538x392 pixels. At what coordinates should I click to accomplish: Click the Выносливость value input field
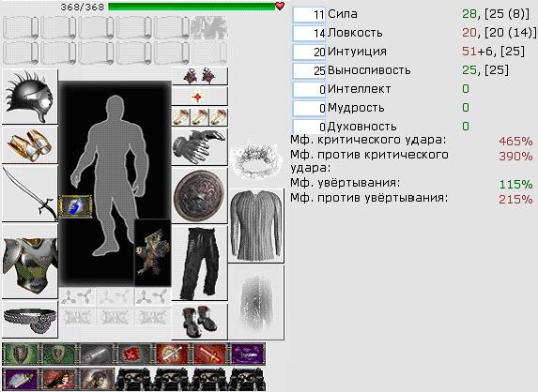tap(309, 71)
